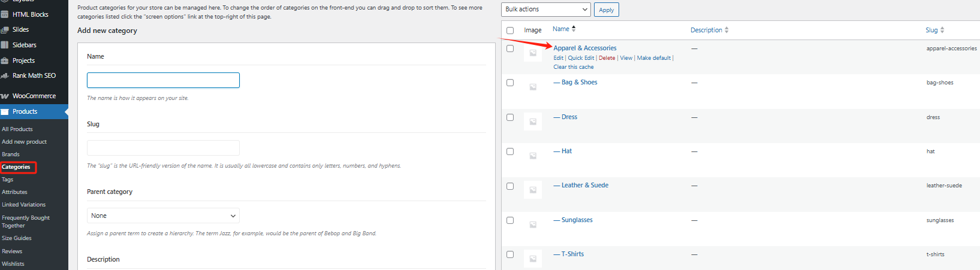Tick the Apparel & Accessories row checkbox
This screenshot has height=270, width=980.
pos(510,48)
